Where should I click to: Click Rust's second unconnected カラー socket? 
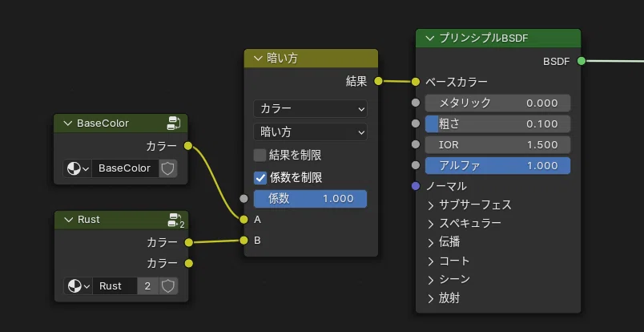point(188,263)
